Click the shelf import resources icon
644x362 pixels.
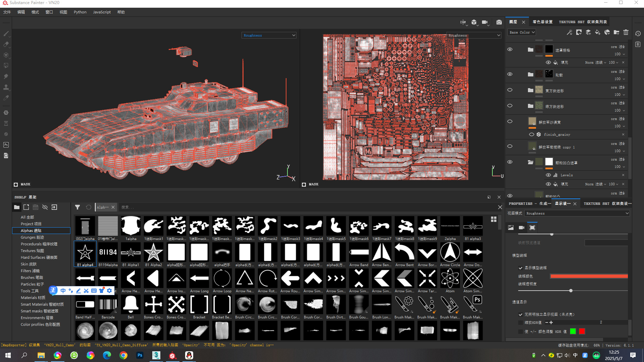[54, 207]
